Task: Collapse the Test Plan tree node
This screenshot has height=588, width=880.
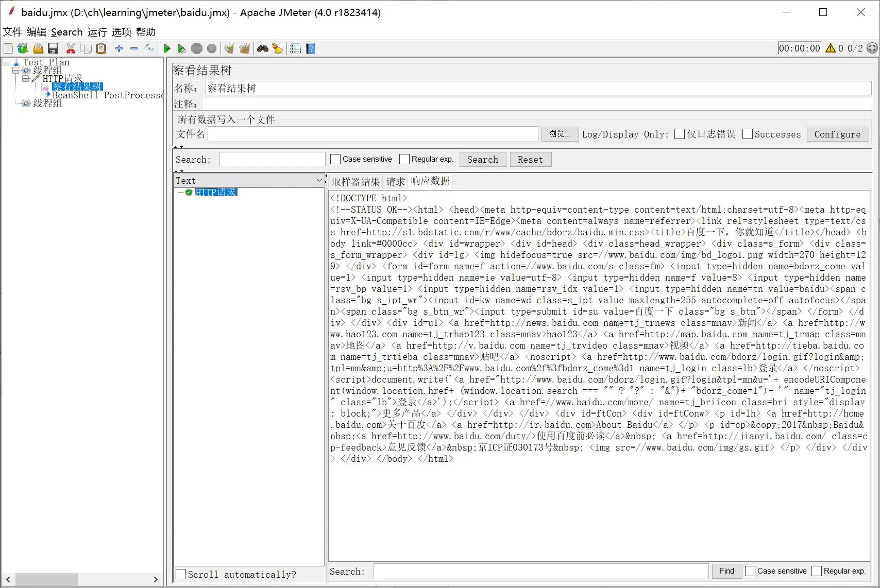Action: click(6, 62)
